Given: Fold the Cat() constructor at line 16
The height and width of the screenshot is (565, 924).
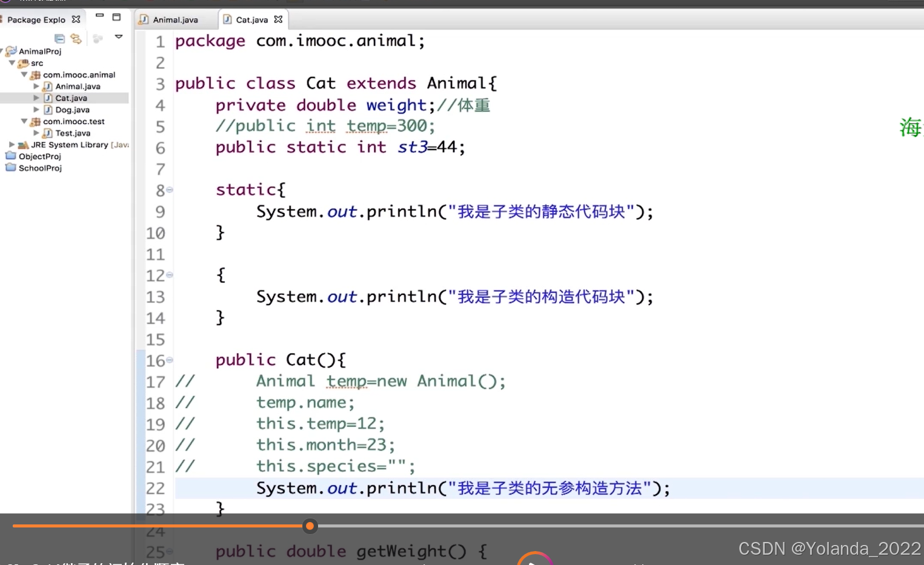Looking at the screenshot, I should (x=170, y=360).
